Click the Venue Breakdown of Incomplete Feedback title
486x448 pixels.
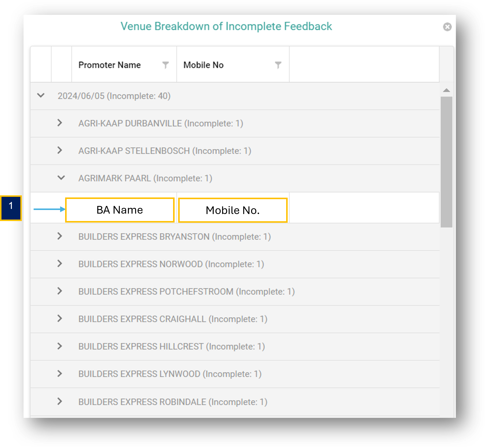click(x=226, y=26)
